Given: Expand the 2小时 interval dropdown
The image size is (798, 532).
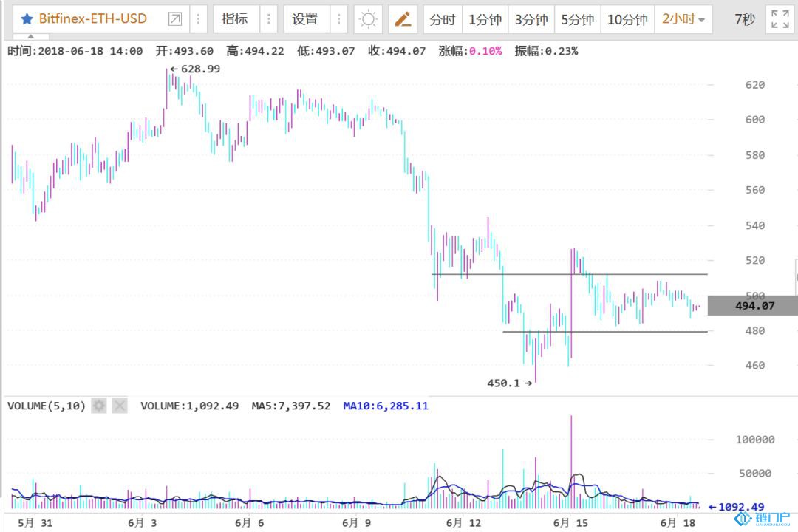Looking at the screenshot, I should pyautogui.click(x=683, y=20).
